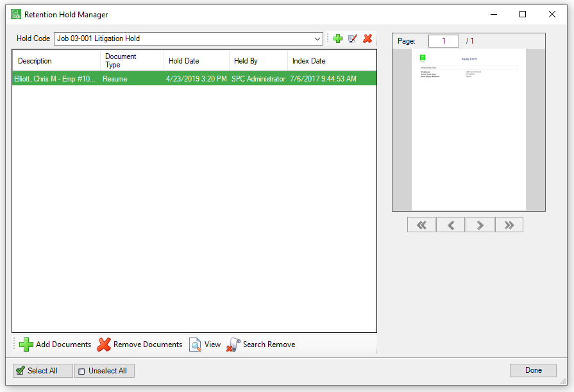
Task: Click the Unselect All button
Action: 105,371
